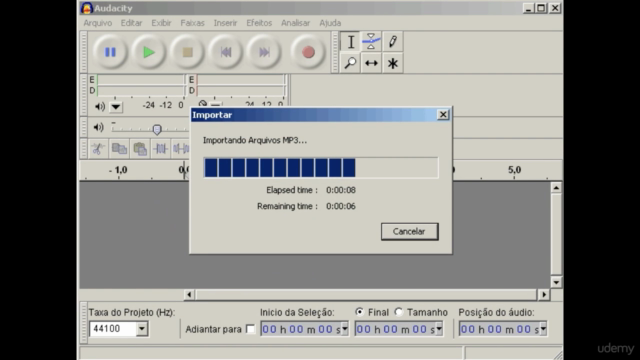Open the Exibir menu
This screenshot has height=360, width=640.
click(x=161, y=23)
